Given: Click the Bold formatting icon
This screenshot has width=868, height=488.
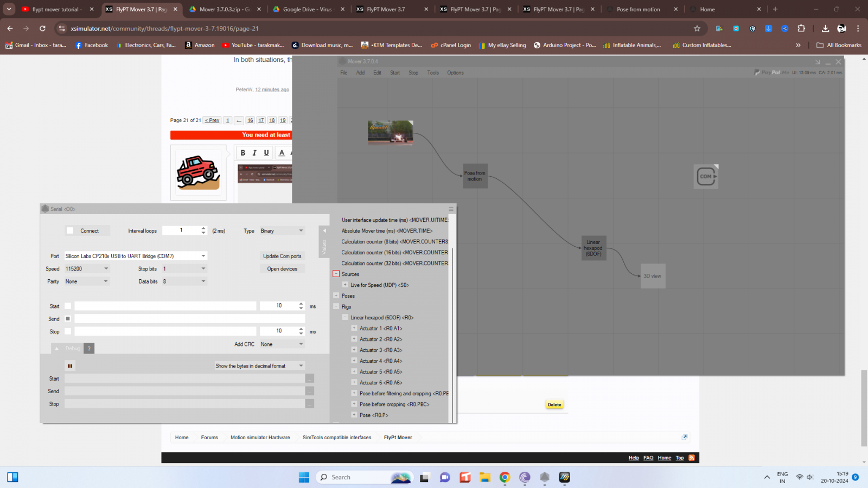Looking at the screenshot, I should pyautogui.click(x=243, y=153).
